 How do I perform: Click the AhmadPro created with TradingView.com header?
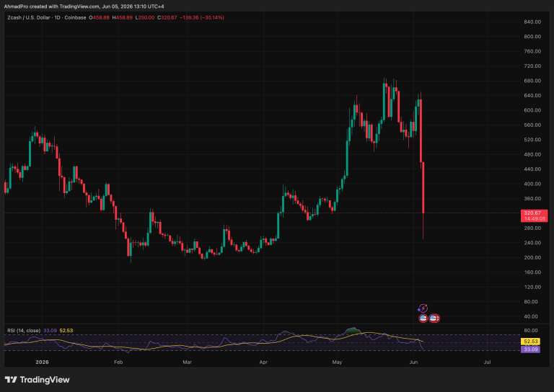tap(84, 6)
